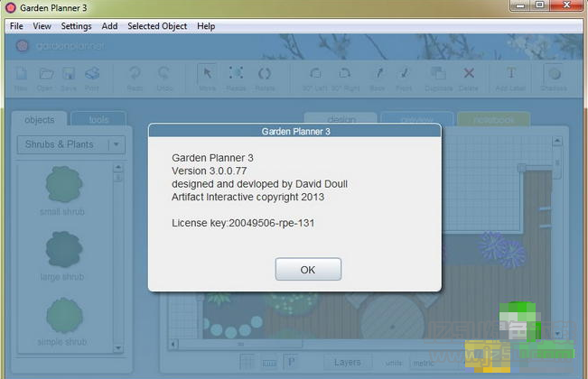
Task: Click the Save disk toolbar icon
Action: click(x=69, y=74)
